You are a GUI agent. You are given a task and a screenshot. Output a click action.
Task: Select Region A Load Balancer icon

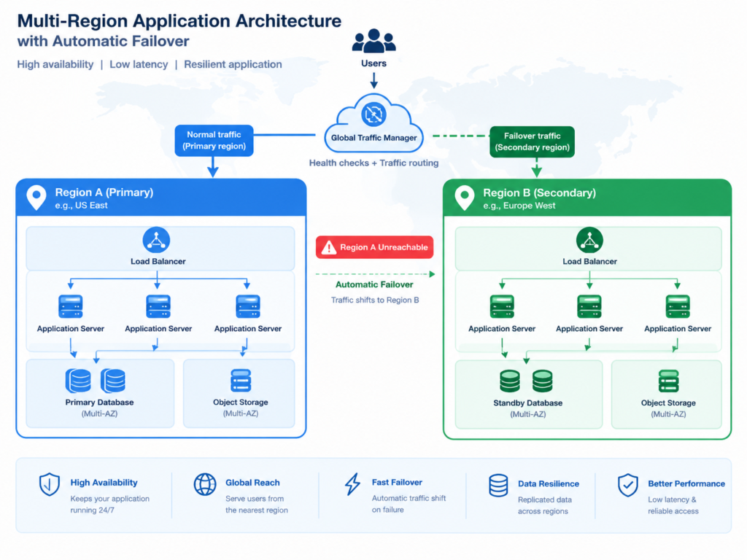pos(156,240)
